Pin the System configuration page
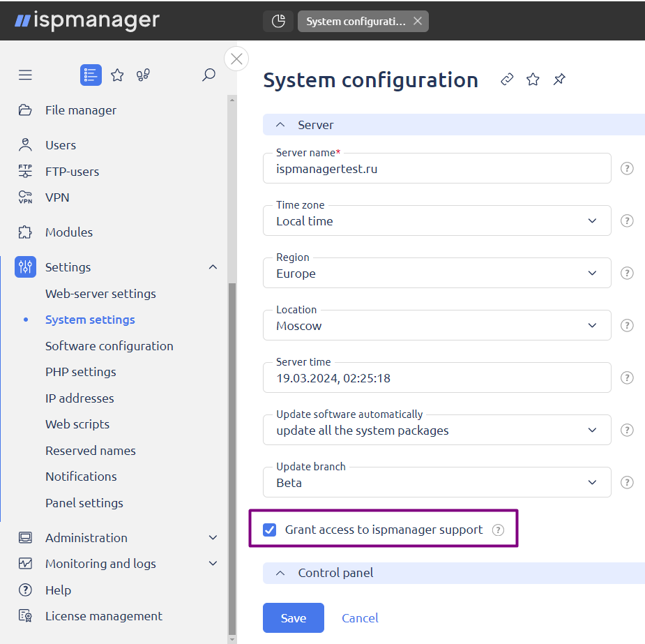Image resolution: width=645 pixels, height=644 pixels. (x=559, y=79)
